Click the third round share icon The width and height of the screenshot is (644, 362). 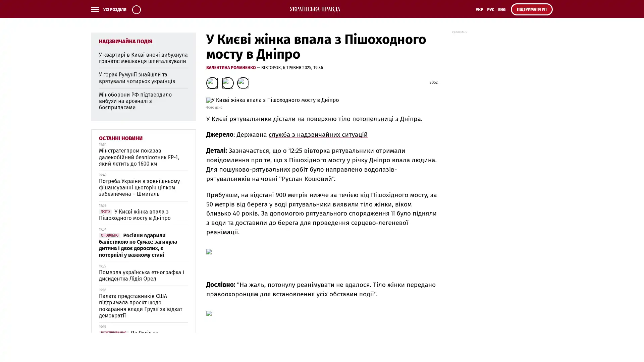(243, 83)
